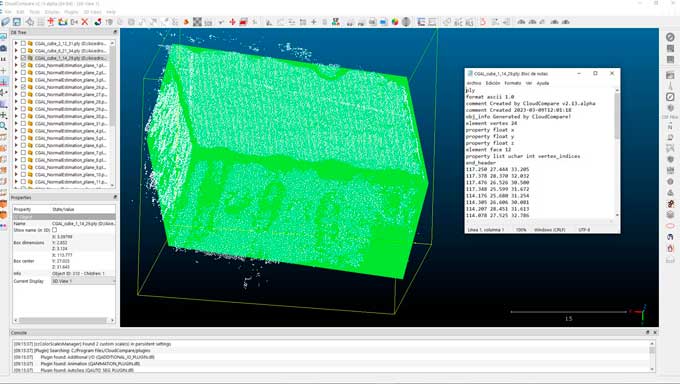Open the CloudCompare Edit menu
The image size is (680, 384).
click(x=20, y=12)
